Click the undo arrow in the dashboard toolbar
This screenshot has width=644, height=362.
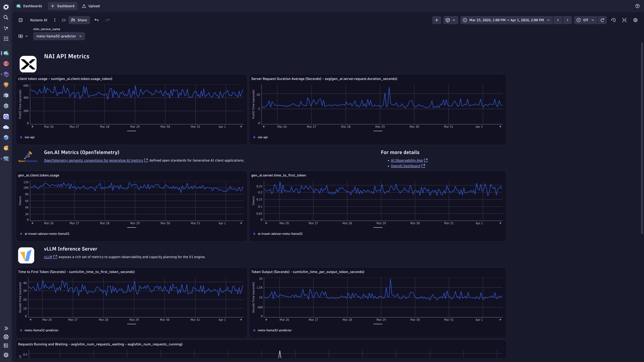pos(96,20)
